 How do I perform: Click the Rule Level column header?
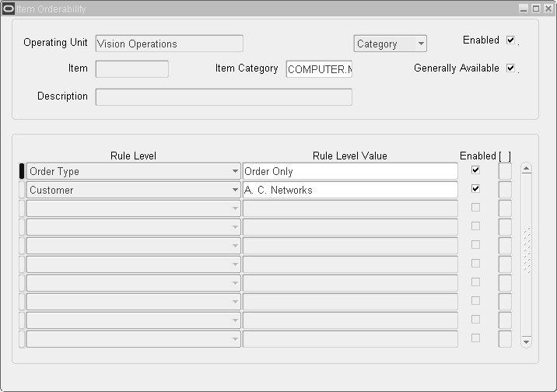(133, 156)
